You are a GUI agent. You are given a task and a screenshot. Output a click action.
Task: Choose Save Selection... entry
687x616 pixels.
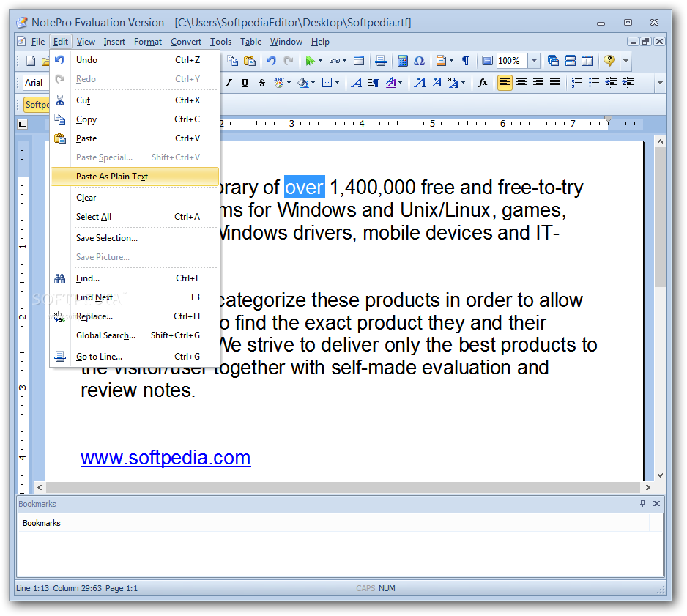[x=135, y=238]
